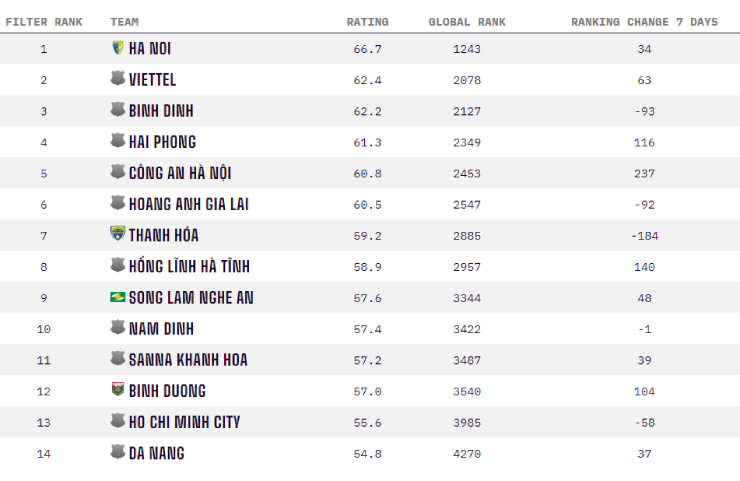Open the Công An Hà Nội team page
Viewport: 740px width, 481px height.
pos(180,173)
